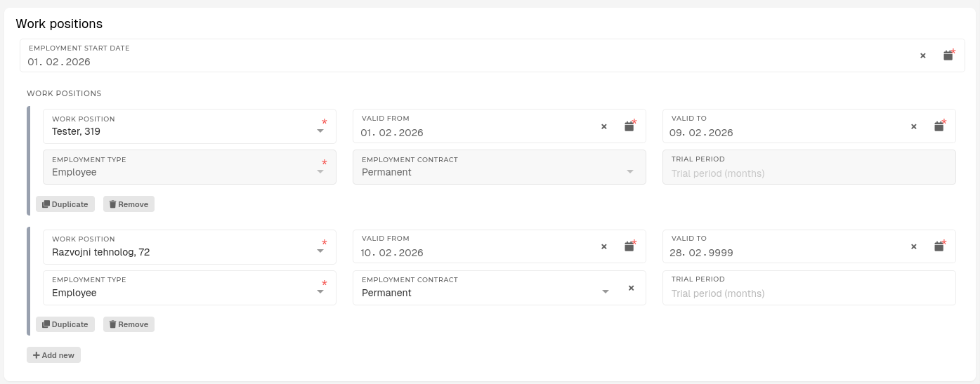Click Trial Period field for Tester position
This screenshot has height=384, width=980.
point(809,167)
